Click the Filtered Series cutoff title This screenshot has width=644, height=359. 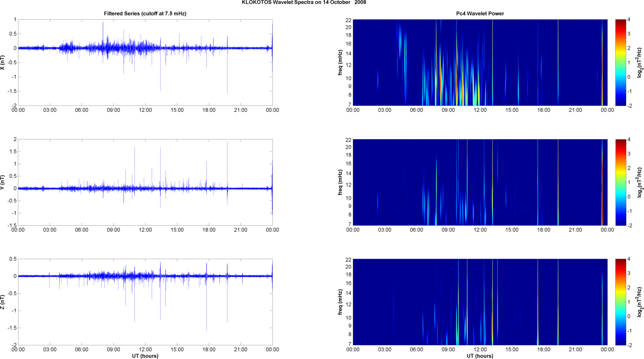[145, 13]
